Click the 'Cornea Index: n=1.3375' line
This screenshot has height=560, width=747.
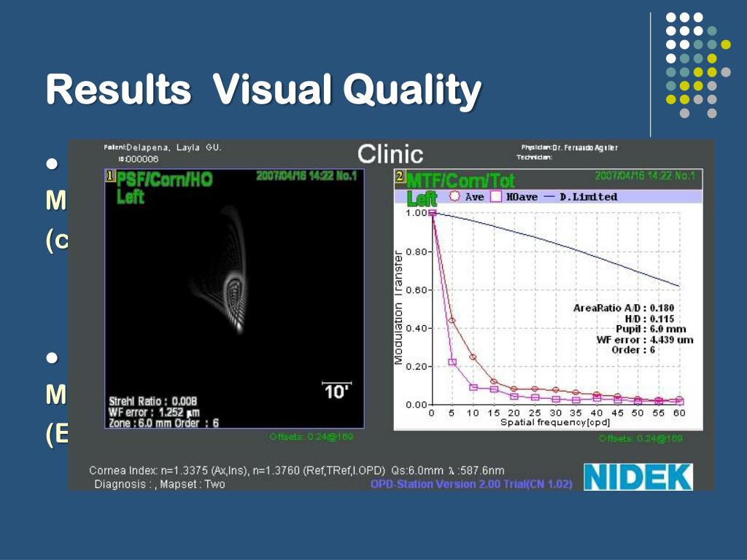[x=296, y=470]
